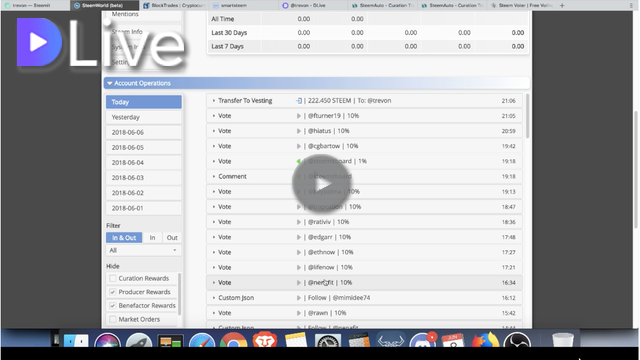This screenshot has height=360, width=640.
Task: Switch to the smartsteem browser tab
Action: pos(244,5)
